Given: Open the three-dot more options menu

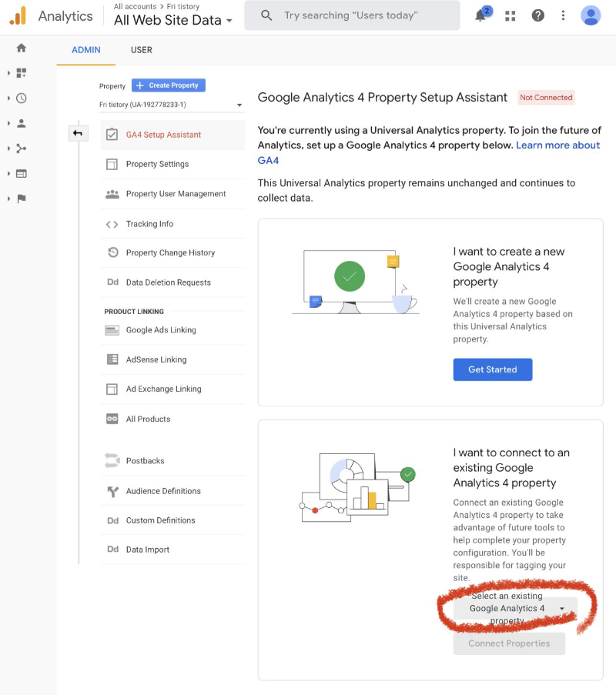Looking at the screenshot, I should tap(563, 15).
